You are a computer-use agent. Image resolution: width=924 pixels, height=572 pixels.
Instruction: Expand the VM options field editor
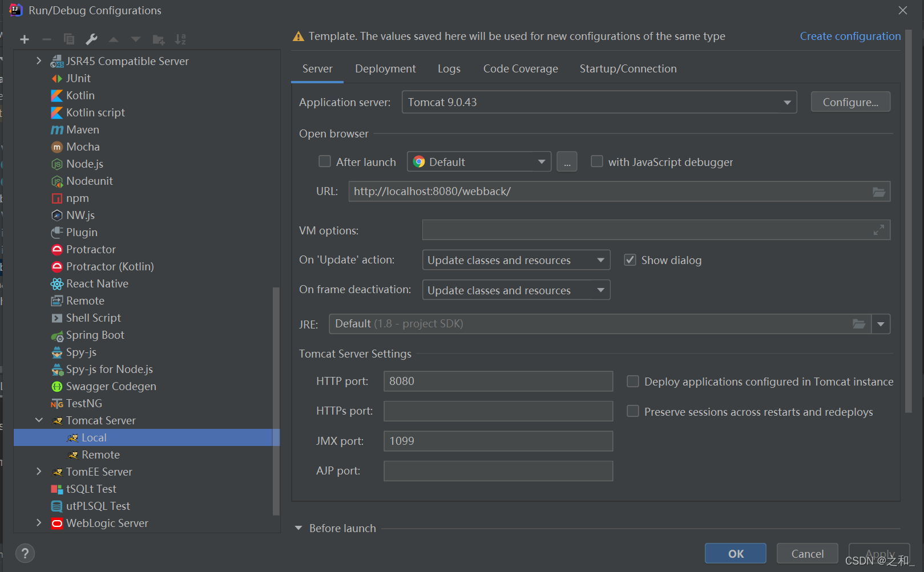click(x=879, y=230)
